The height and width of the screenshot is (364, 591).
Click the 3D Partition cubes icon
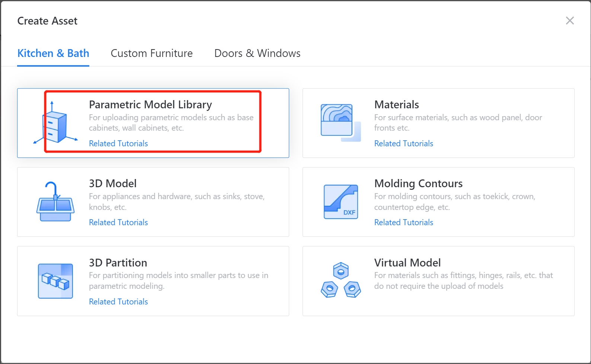[x=55, y=281]
